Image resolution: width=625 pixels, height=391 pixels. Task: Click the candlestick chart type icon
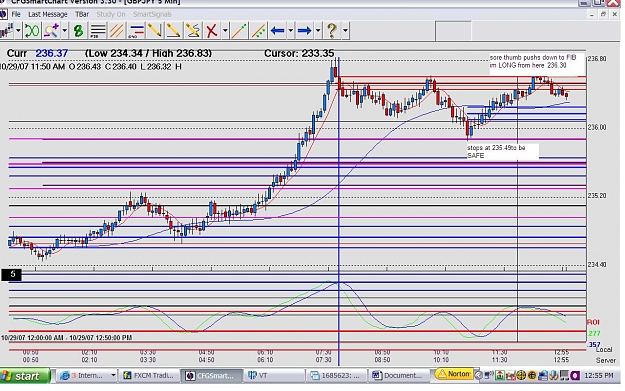click(6, 31)
